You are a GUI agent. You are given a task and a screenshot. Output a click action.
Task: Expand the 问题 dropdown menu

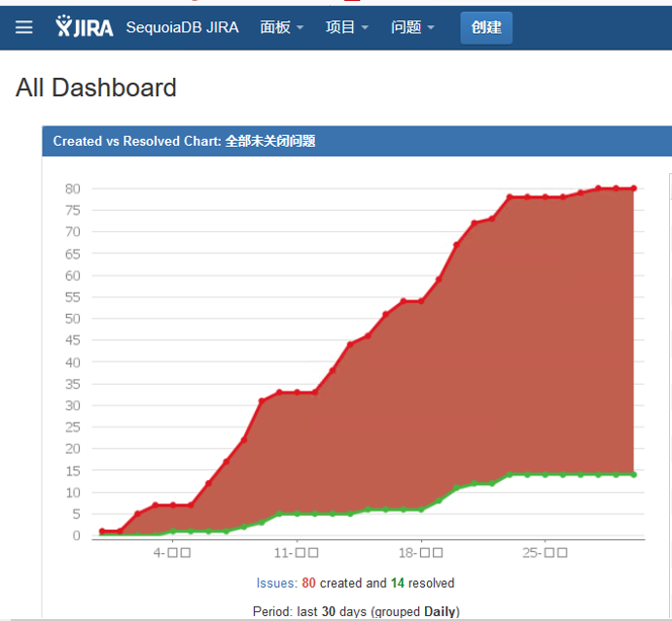click(412, 27)
